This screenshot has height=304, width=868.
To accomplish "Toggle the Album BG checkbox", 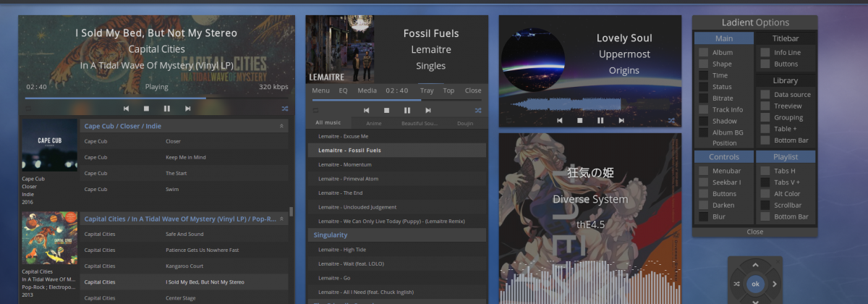I will pos(703,132).
